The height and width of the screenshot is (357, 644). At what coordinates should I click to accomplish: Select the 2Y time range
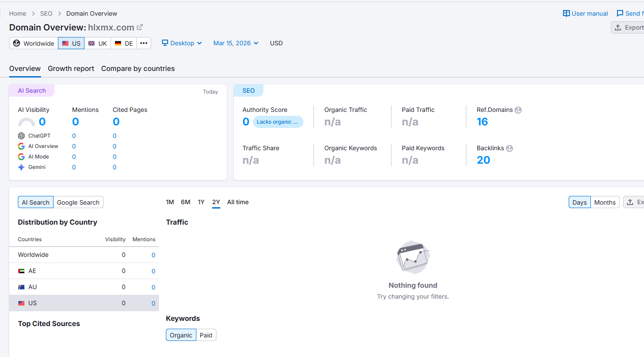[216, 202]
